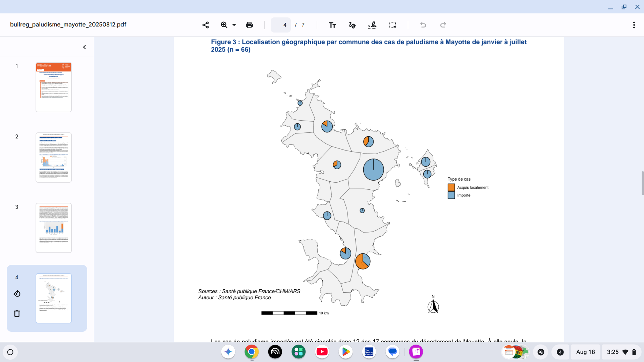Click the page number input field
This screenshot has height=362, width=644.
tap(281, 25)
